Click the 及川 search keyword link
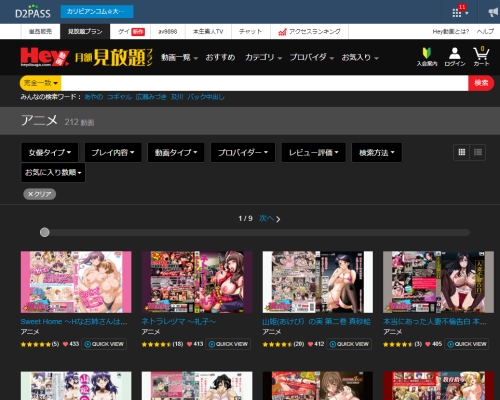The width and height of the screenshot is (500, 400). [x=177, y=97]
